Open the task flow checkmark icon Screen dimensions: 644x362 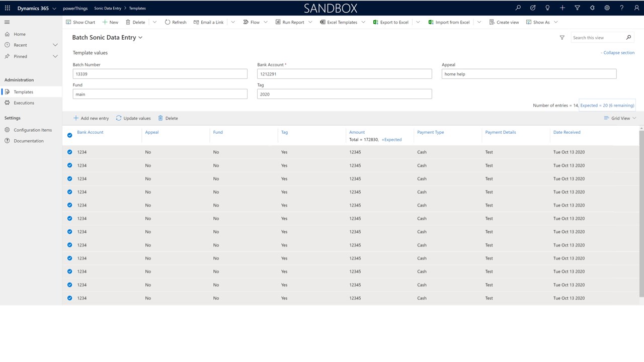coord(533,8)
